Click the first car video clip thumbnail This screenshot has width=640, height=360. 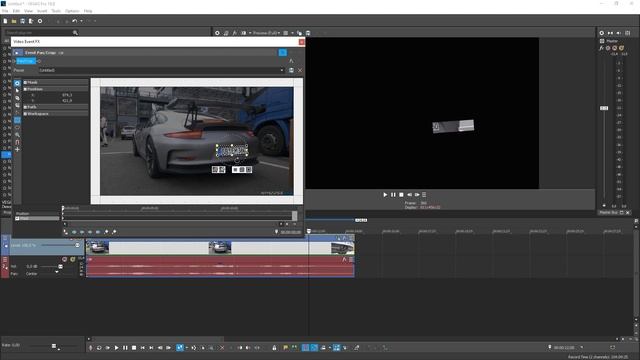point(98,247)
